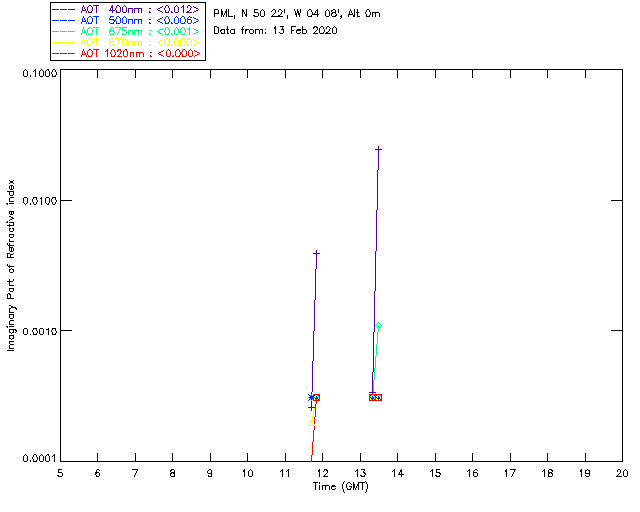The height and width of the screenshot is (512, 640).
Task: Click the yellow triangle marker near 11.7h
Action: point(312,422)
